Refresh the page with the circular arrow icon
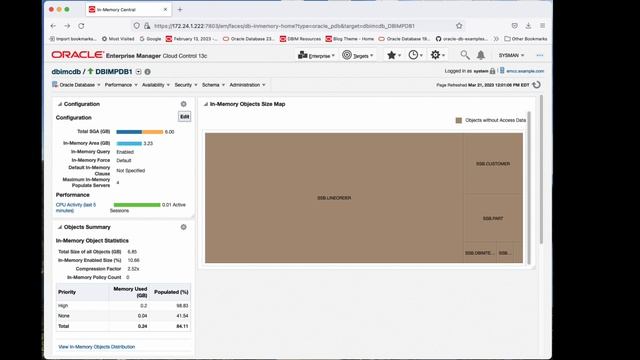The width and height of the screenshot is (640, 360). (537, 85)
